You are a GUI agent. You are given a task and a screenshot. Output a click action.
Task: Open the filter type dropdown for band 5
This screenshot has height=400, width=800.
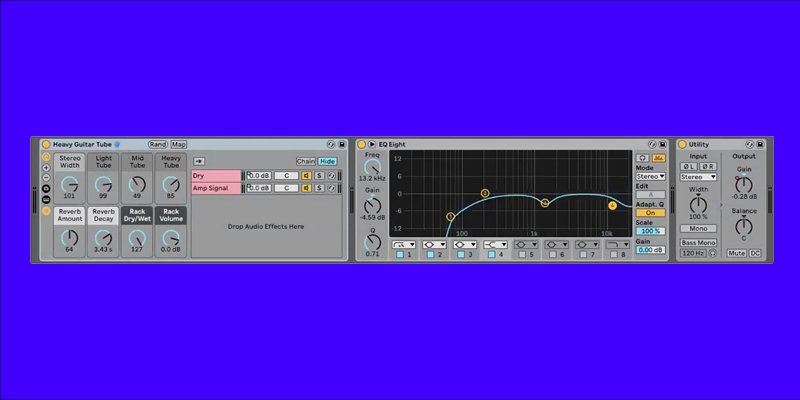pyautogui.click(x=526, y=245)
